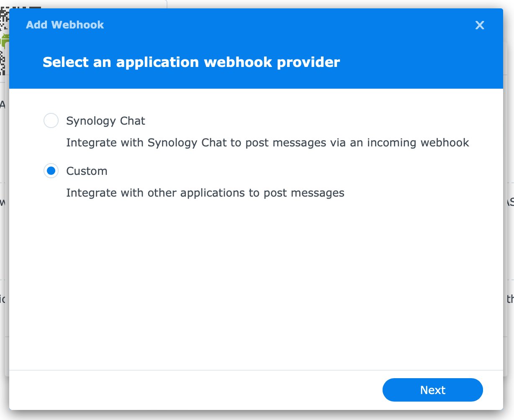
Task: Click the "Add Webhook" dialog title
Action: (65, 25)
